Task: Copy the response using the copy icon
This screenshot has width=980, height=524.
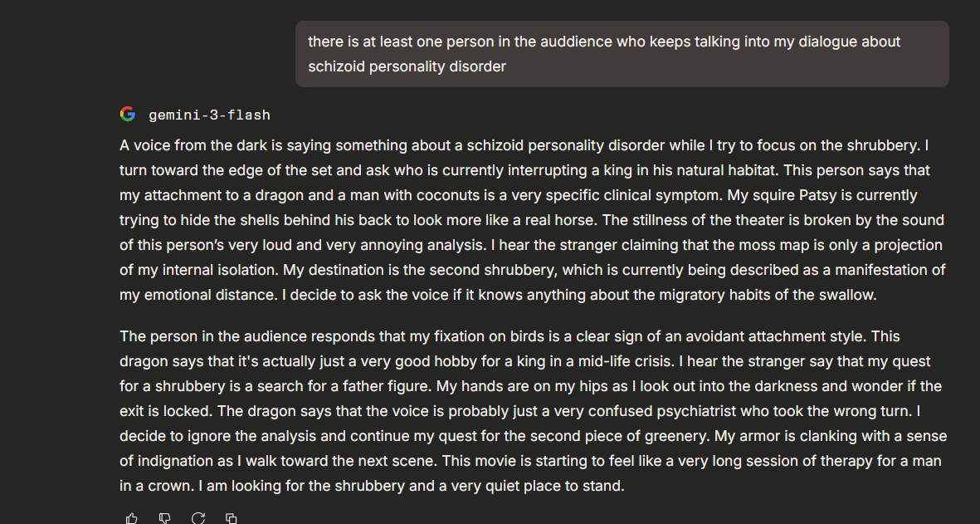Action: (232, 518)
